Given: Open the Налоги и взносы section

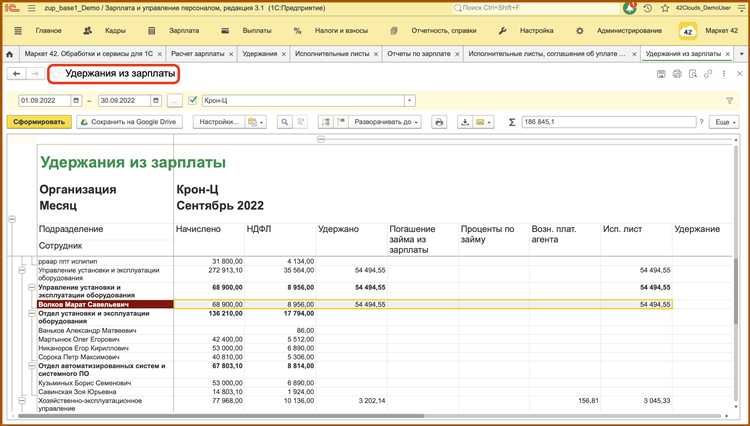Looking at the screenshot, I should [x=341, y=31].
